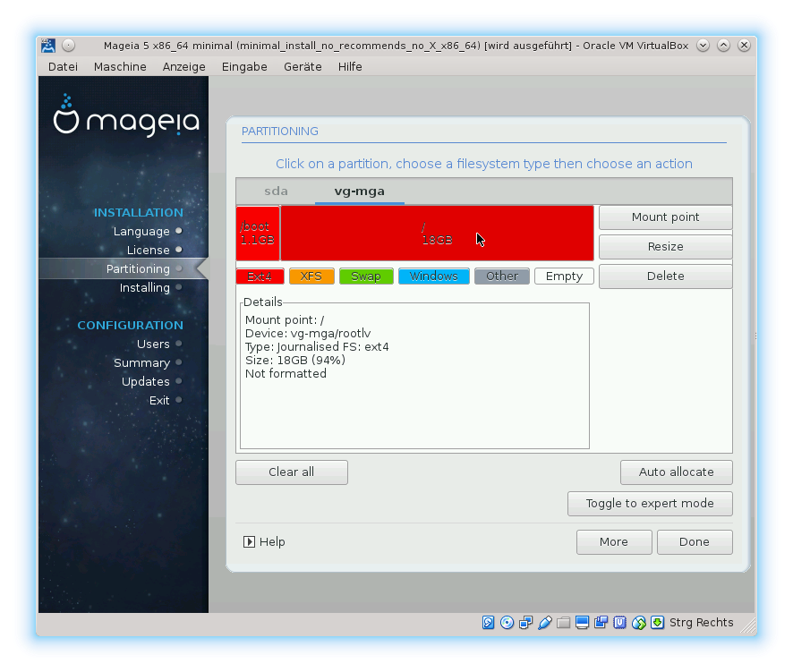The width and height of the screenshot is (793, 672).
Task: Choose the Other filesystem type
Action: [502, 276]
